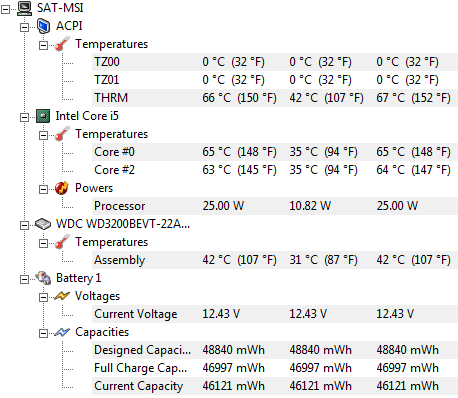This screenshot has width=458, height=398.
Task: Click the Powers flame icon
Action: (62, 188)
